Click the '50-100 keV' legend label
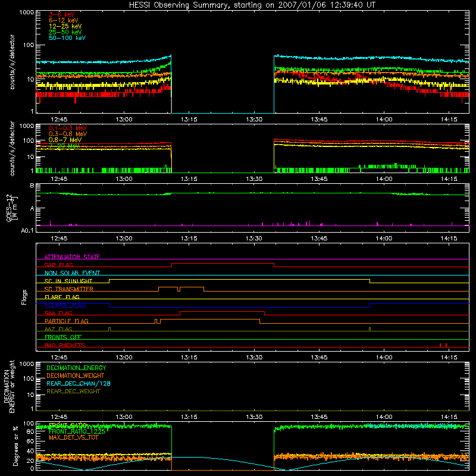Screen dimensions: 476x476 67,38
